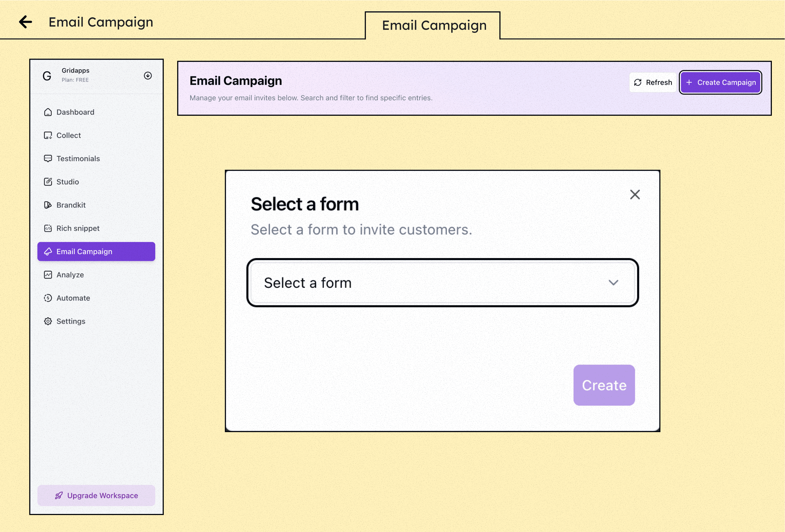Select Email Campaign sidebar item
This screenshot has width=785, height=532.
point(96,251)
